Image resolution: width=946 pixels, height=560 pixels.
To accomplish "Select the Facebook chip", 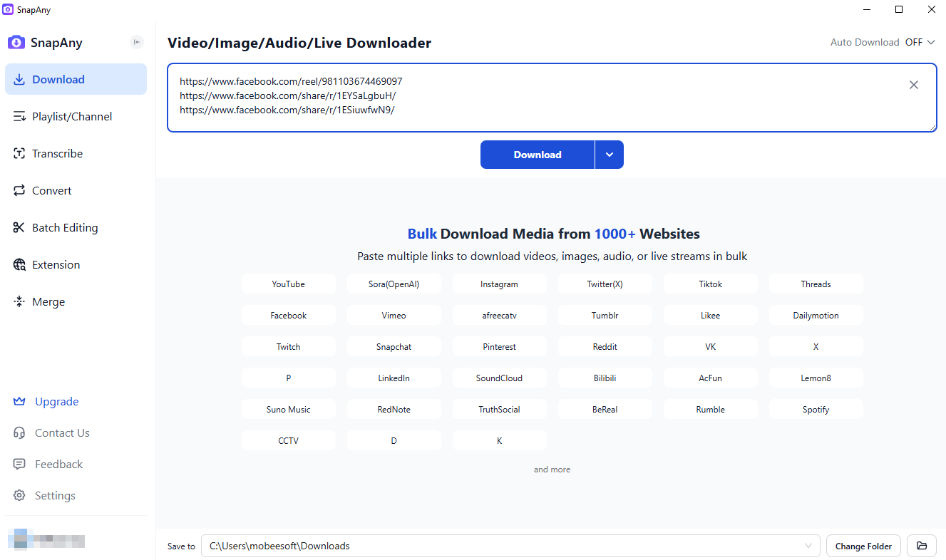I will 288,315.
